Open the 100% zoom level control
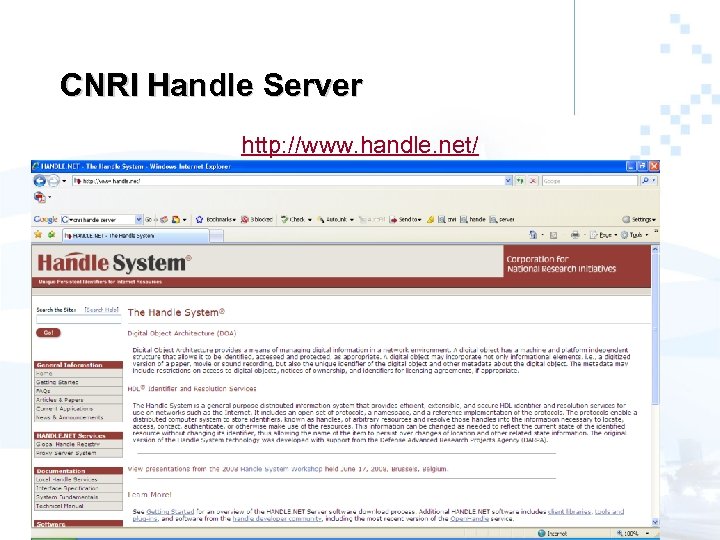 (x=633, y=533)
